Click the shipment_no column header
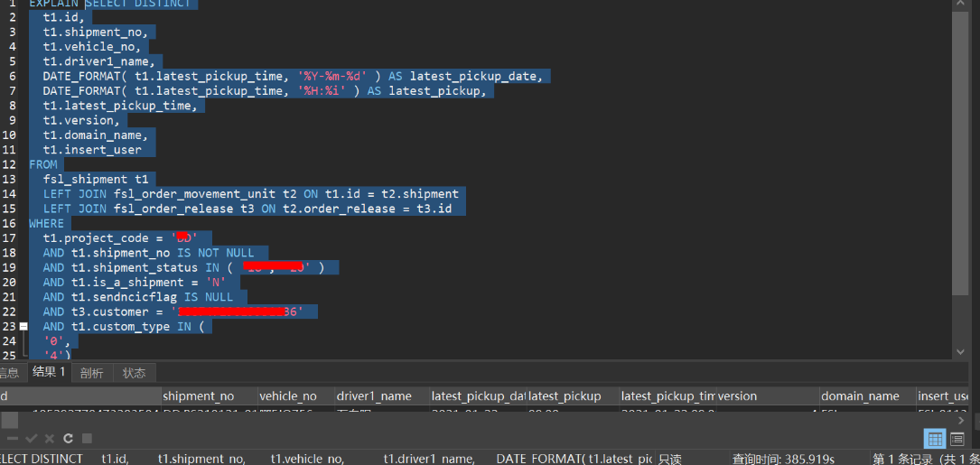 [209, 396]
